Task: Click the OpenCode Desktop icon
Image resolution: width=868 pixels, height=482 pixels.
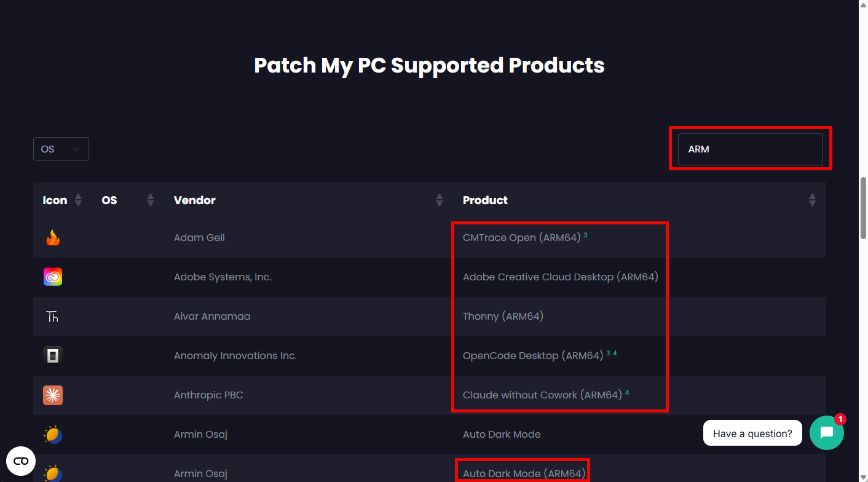Action: [53, 356]
